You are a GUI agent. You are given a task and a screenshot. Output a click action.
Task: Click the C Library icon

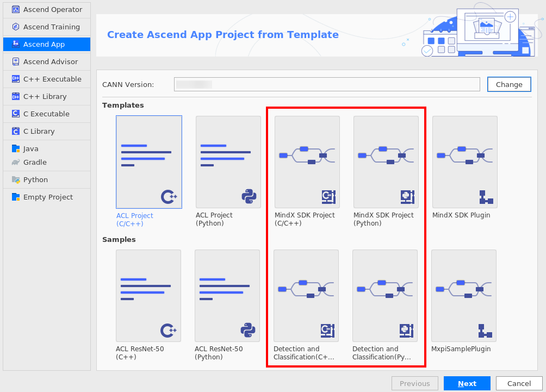[x=16, y=131]
